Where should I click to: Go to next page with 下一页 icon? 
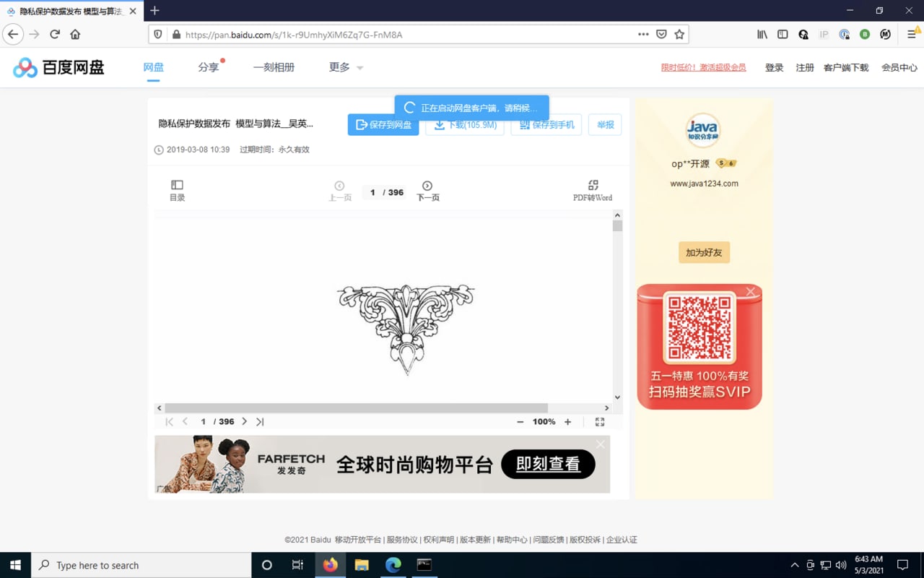pos(427,186)
